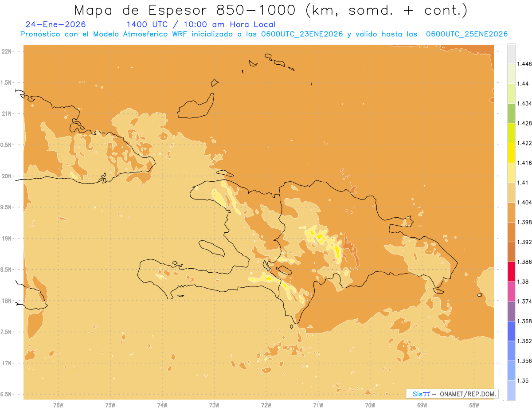532x411 pixels.
Task: Click the time text '1400 UTC / 10:00 am Hora Local'
Action: click(x=201, y=24)
